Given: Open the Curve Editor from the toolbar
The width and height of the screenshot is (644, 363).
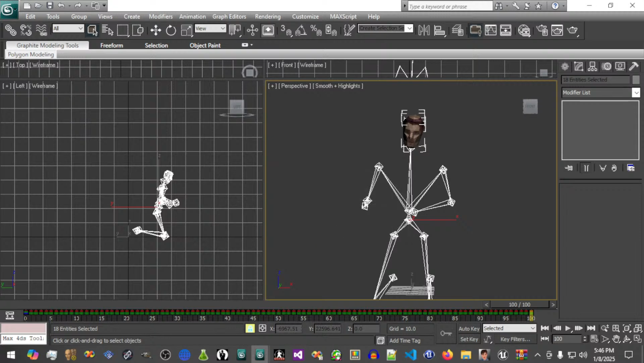Looking at the screenshot, I should pyautogui.click(x=490, y=30).
